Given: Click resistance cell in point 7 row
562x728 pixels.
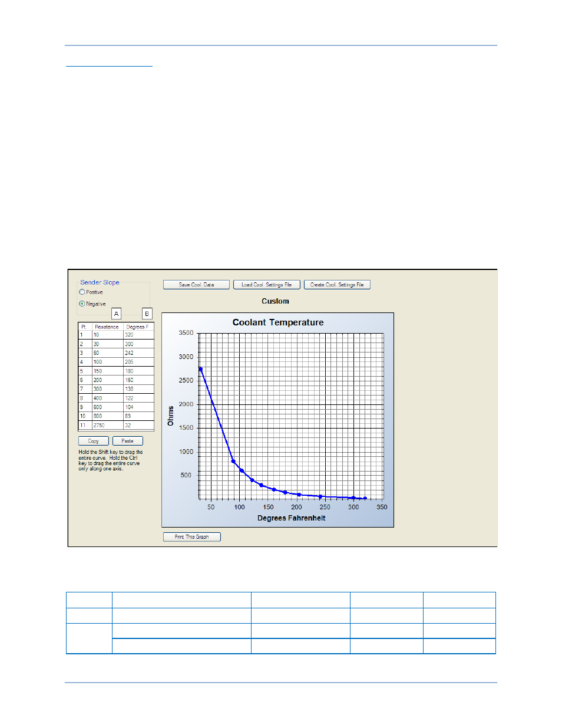Looking at the screenshot, I should (107, 389).
